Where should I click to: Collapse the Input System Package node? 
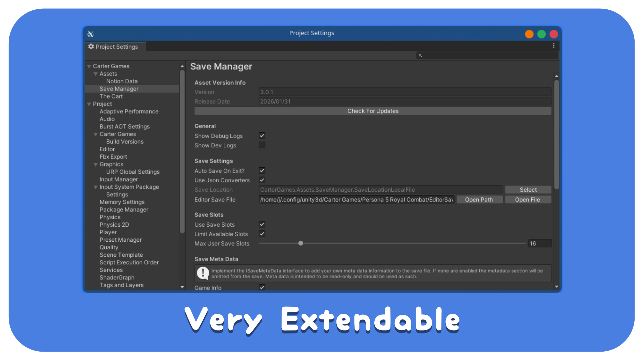pos(96,187)
